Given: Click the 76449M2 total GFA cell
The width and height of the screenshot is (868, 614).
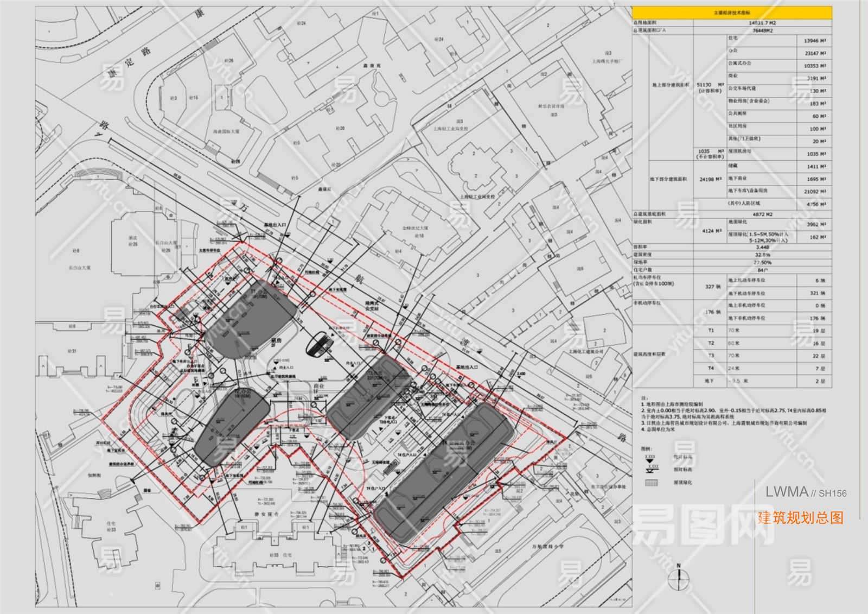Looking at the screenshot, I should click(x=762, y=30).
